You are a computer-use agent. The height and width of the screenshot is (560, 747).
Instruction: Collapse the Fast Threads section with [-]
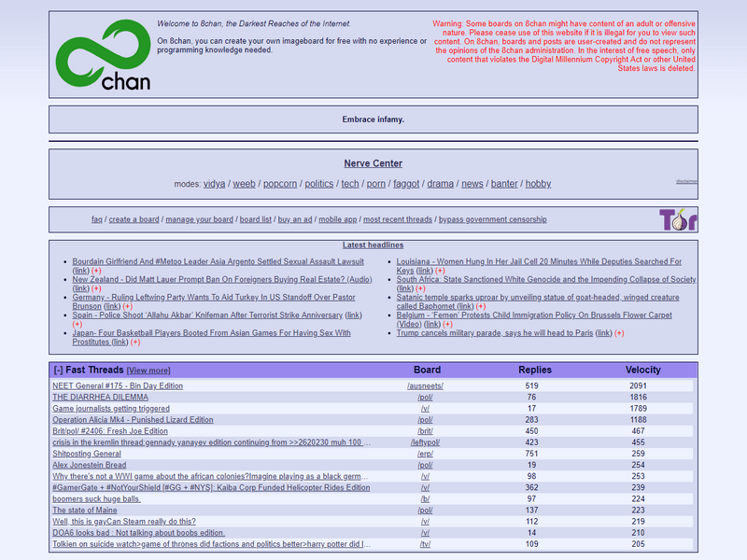(58, 370)
